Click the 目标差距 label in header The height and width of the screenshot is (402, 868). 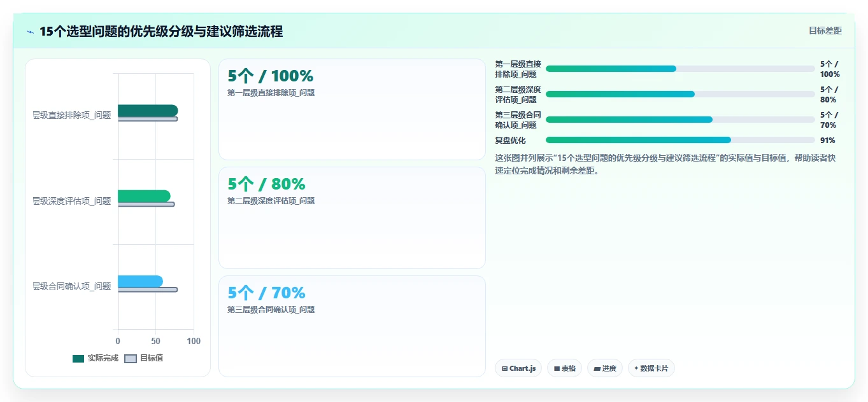point(825,31)
